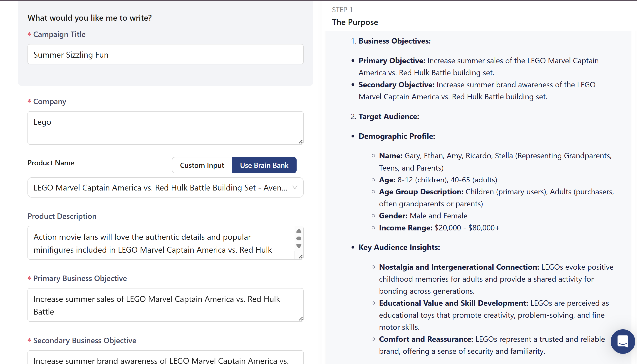Click Business Objectives heading in output
This screenshot has width=637, height=364.
[x=394, y=41]
